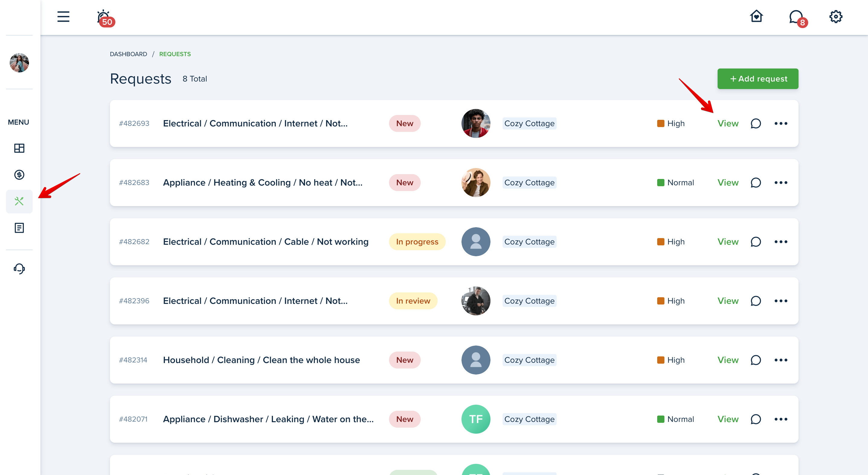Viewport: 868px width, 475px height.
Task: View request #482682
Action: click(728, 242)
